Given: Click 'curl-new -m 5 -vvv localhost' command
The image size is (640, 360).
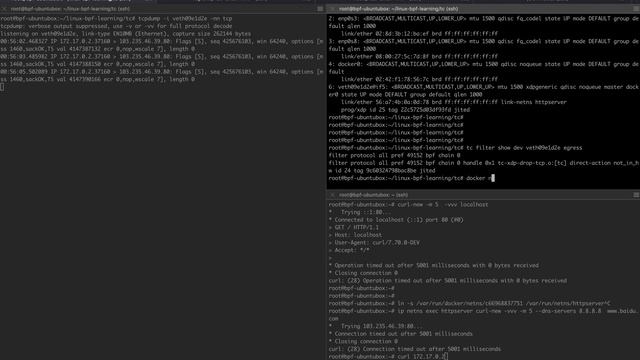Looking at the screenshot, I should [442, 204].
